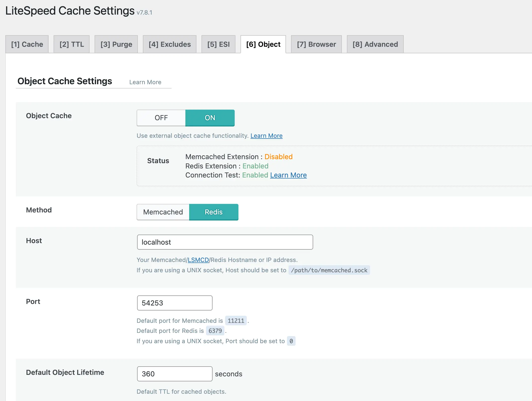Click the Default TTL for cached objects description
This screenshot has width=532, height=401.
(181, 392)
